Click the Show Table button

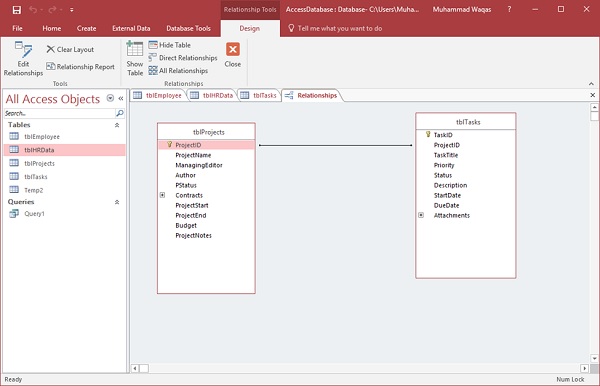click(135, 59)
